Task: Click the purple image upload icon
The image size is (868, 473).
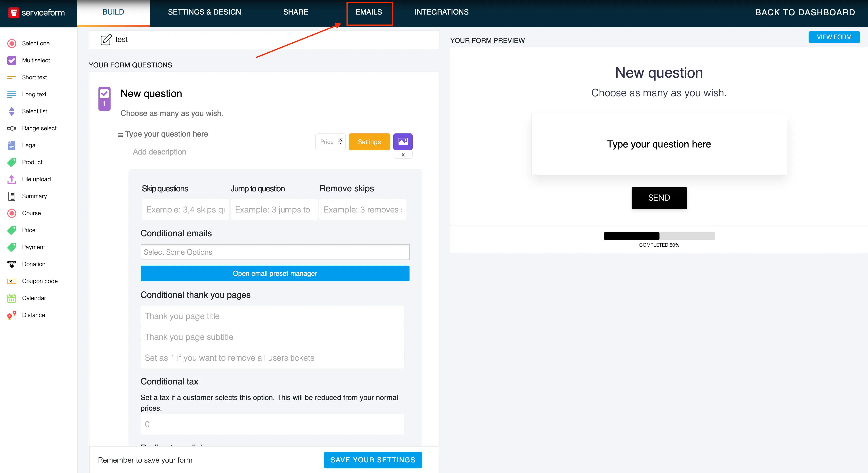Action: [403, 142]
